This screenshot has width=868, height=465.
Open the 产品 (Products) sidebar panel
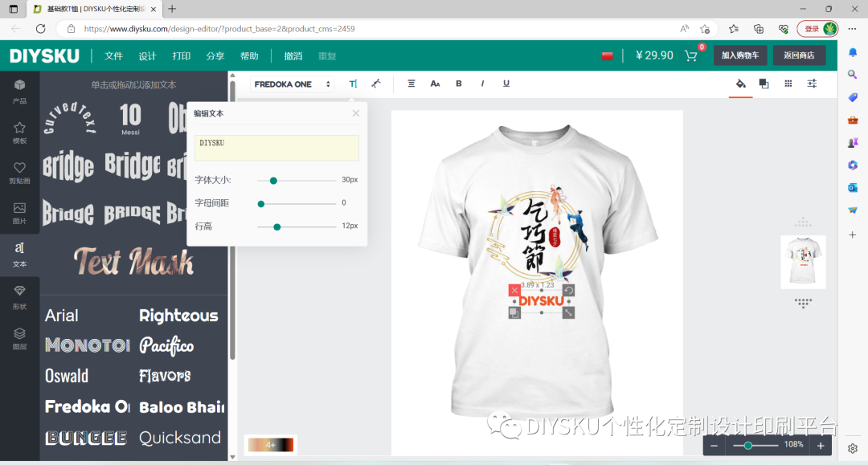pyautogui.click(x=19, y=92)
